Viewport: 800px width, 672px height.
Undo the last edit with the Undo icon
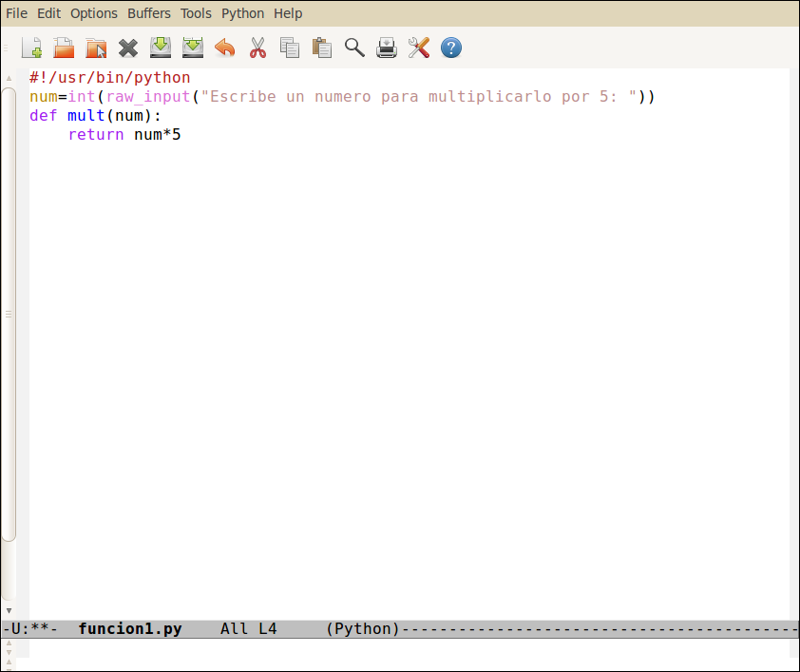click(225, 47)
